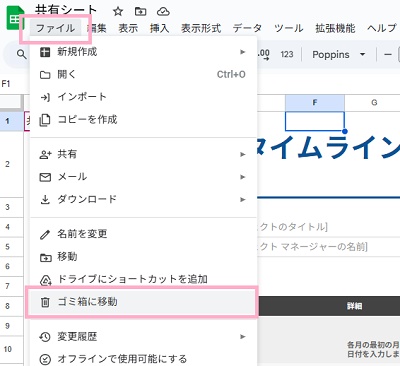Viewport: 400px width, 366px height.
Task: Select row 1 header
Action: click(11, 121)
